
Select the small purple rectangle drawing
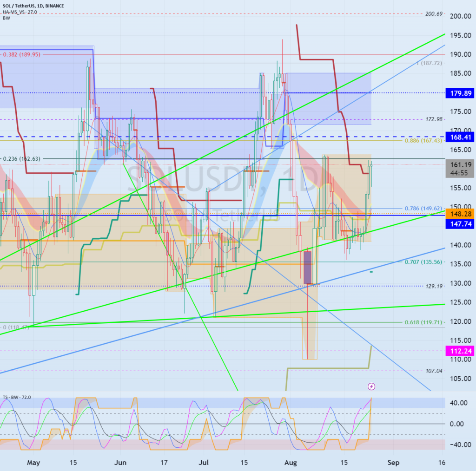click(308, 267)
